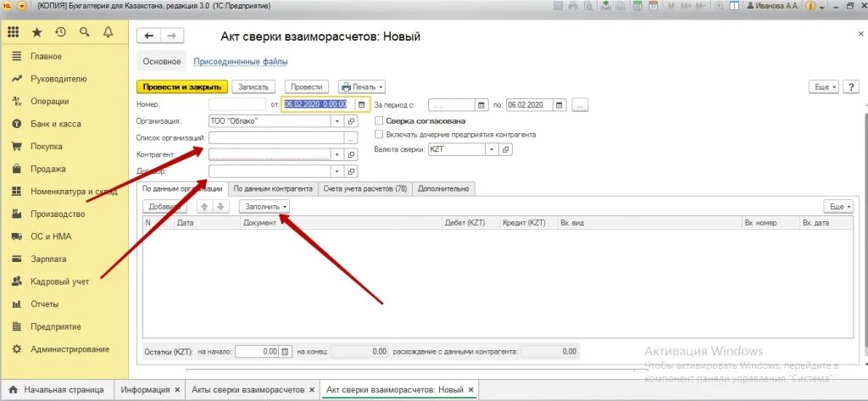
Task: Switch to Счета учета расчетов (78) tab
Action: 365,189
